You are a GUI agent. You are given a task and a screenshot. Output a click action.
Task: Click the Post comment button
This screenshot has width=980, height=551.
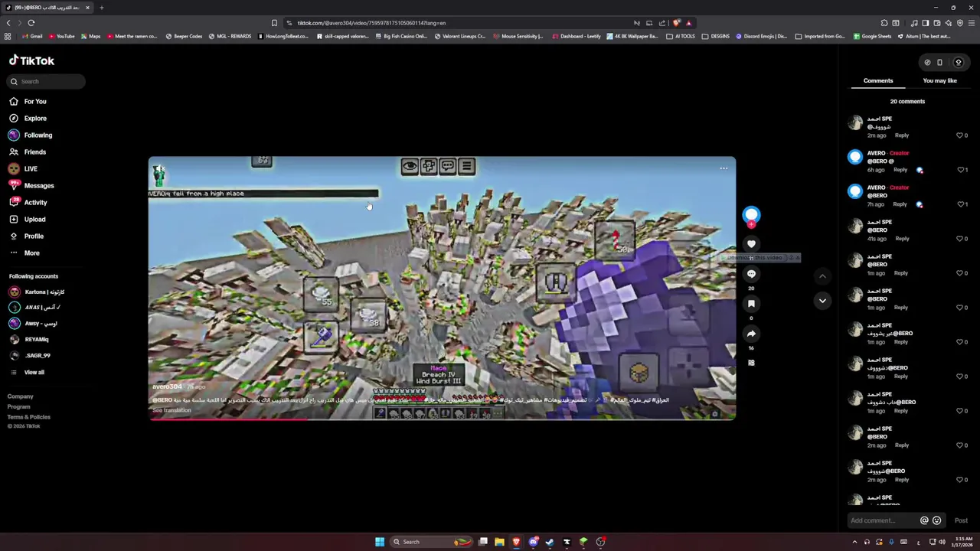tap(961, 520)
